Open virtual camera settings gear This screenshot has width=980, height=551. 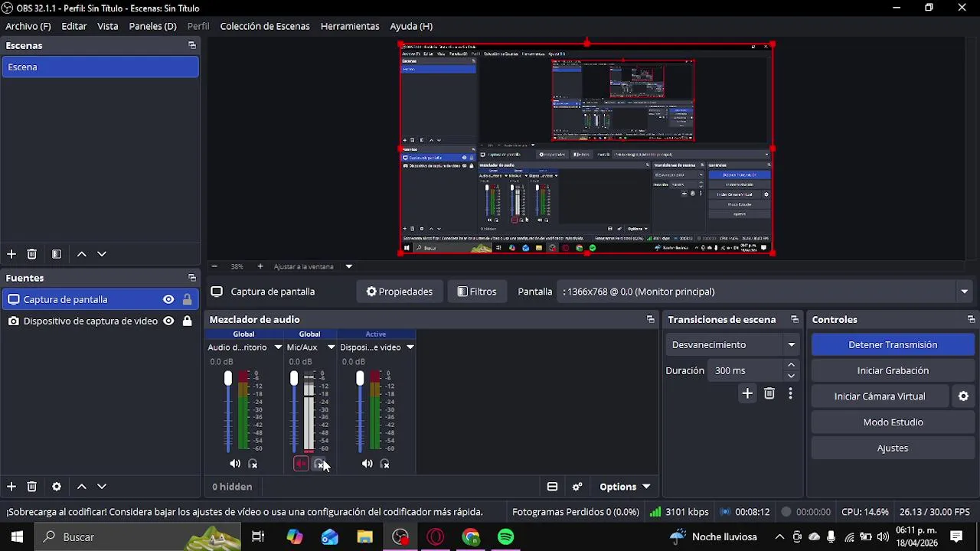(964, 396)
